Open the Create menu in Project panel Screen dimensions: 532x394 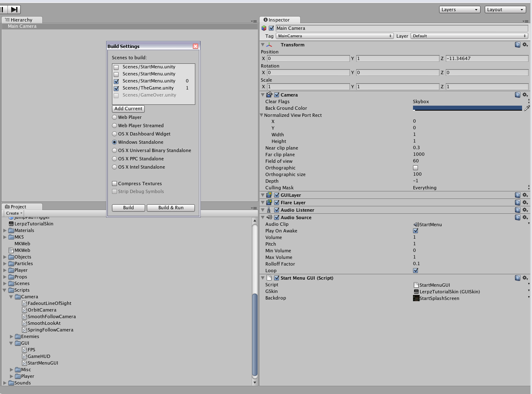coord(13,213)
